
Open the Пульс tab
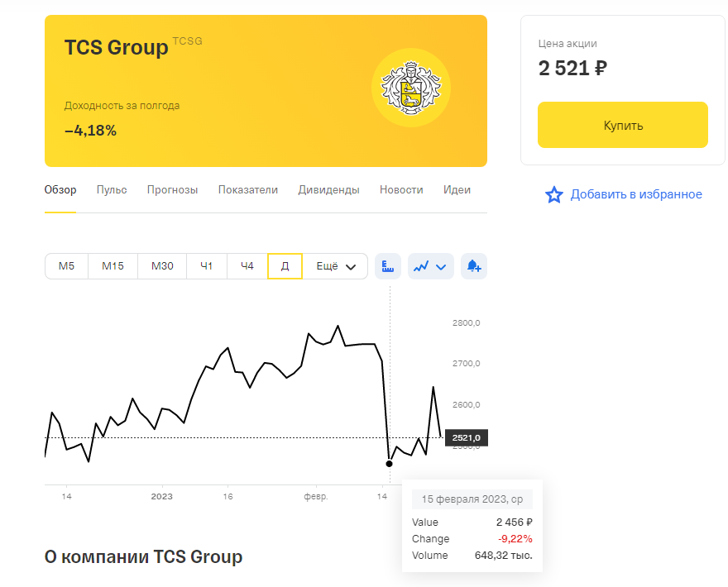pos(112,190)
